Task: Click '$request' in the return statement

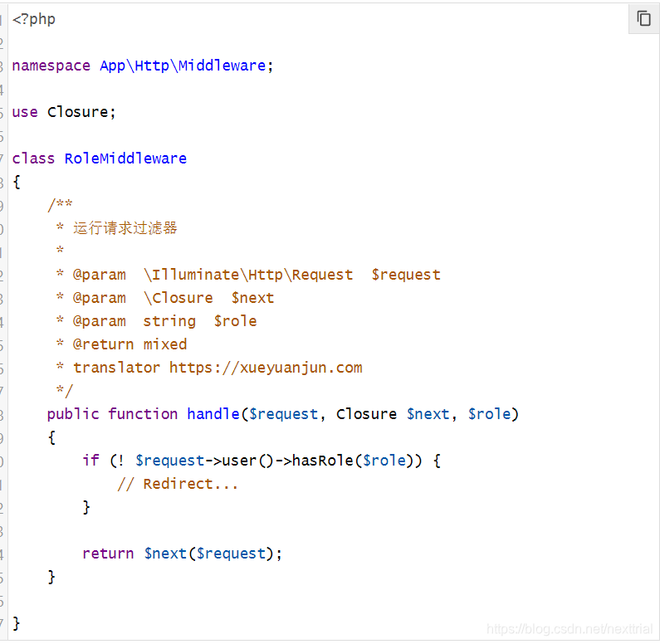Action: pyautogui.click(x=231, y=554)
